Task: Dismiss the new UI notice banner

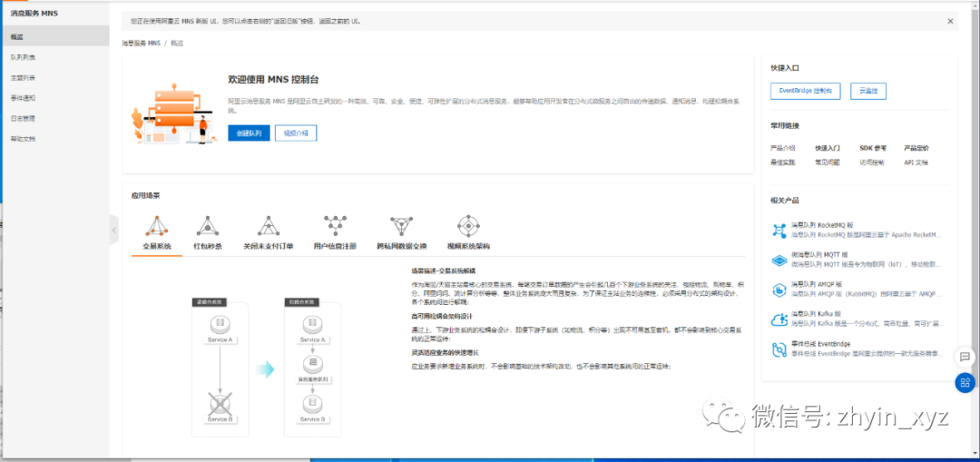Action: pos(950,21)
